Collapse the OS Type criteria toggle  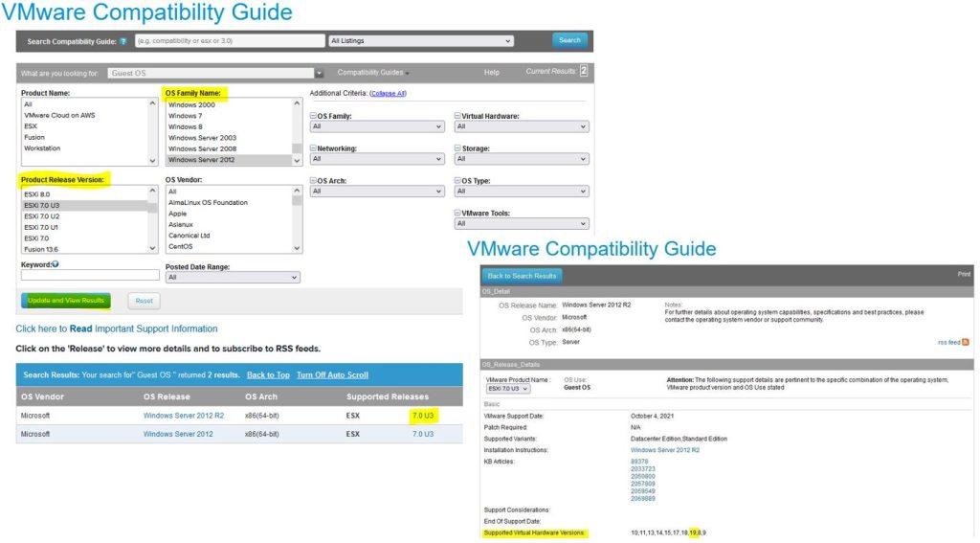coord(457,180)
